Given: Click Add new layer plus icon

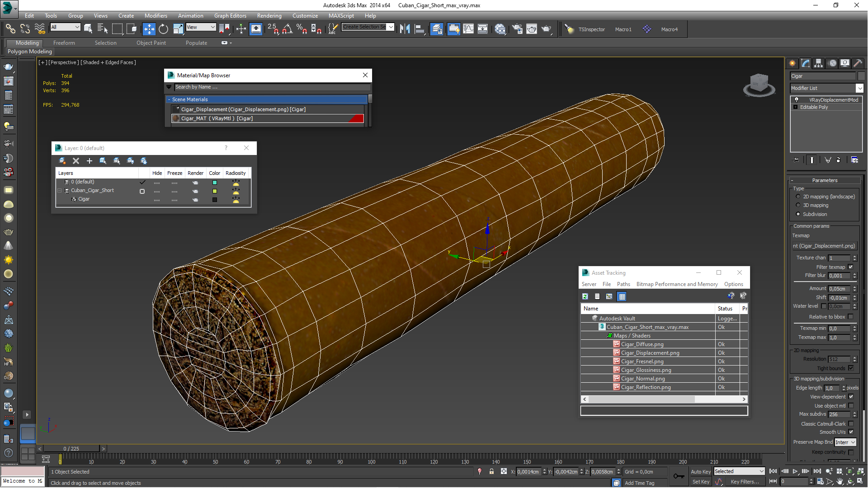Looking at the screenshot, I should pyautogui.click(x=90, y=161).
